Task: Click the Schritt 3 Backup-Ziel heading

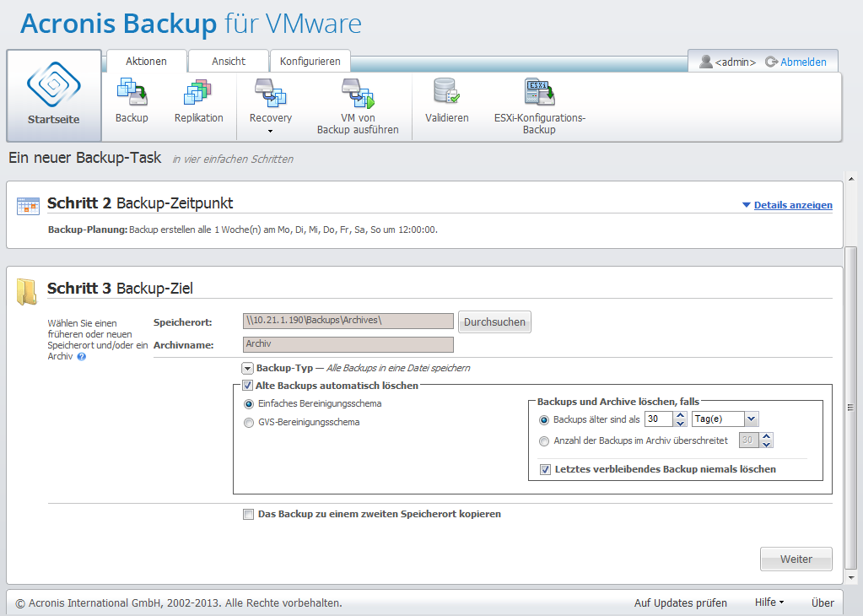Action: click(x=120, y=289)
